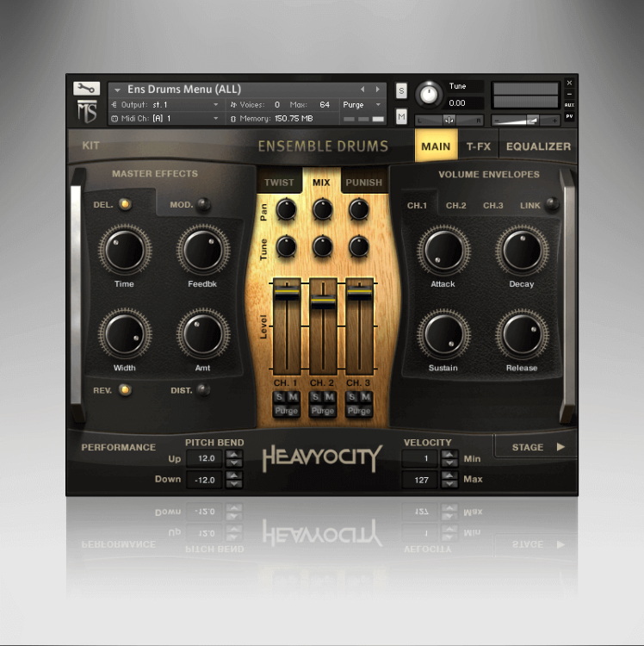
Task: Select the CH.1 envelope tab
Action: coord(417,205)
